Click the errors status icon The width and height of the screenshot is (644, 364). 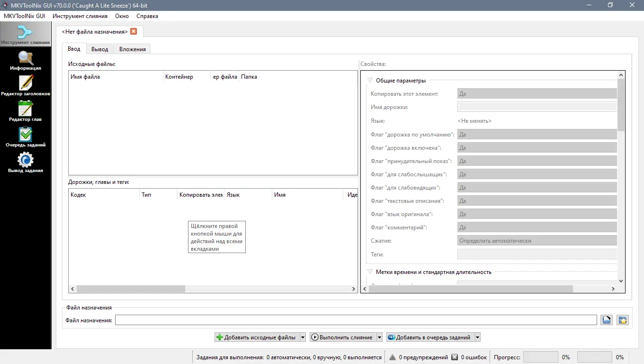455,357
